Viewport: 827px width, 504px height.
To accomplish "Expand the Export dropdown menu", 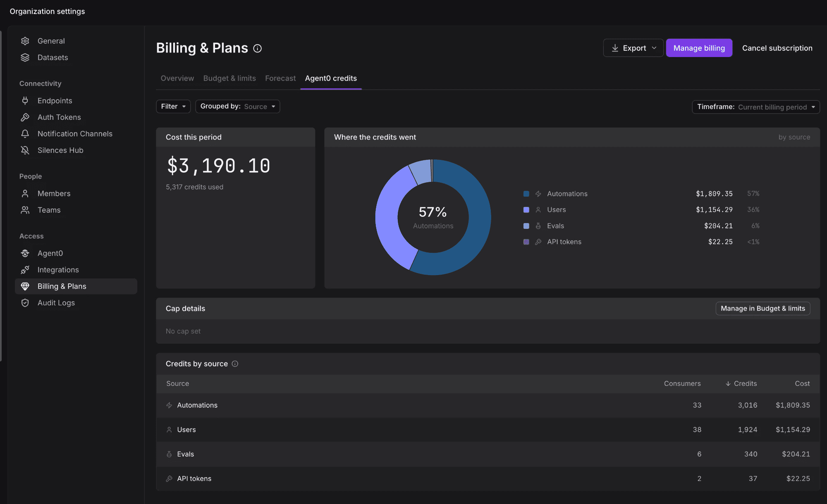I will pos(633,48).
